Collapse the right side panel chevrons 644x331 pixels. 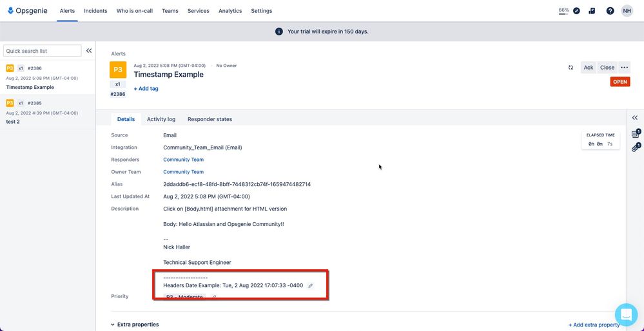pos(634,118)
